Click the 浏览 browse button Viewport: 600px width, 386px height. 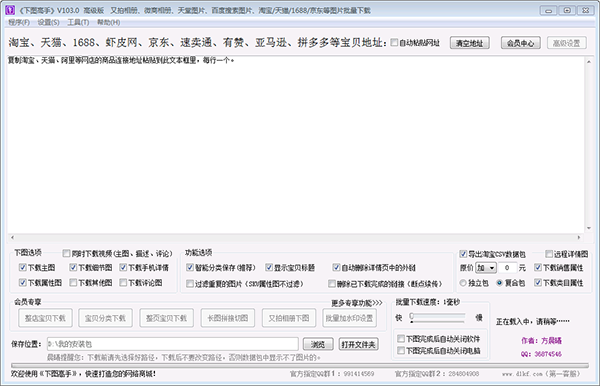[x=318, y=344]
